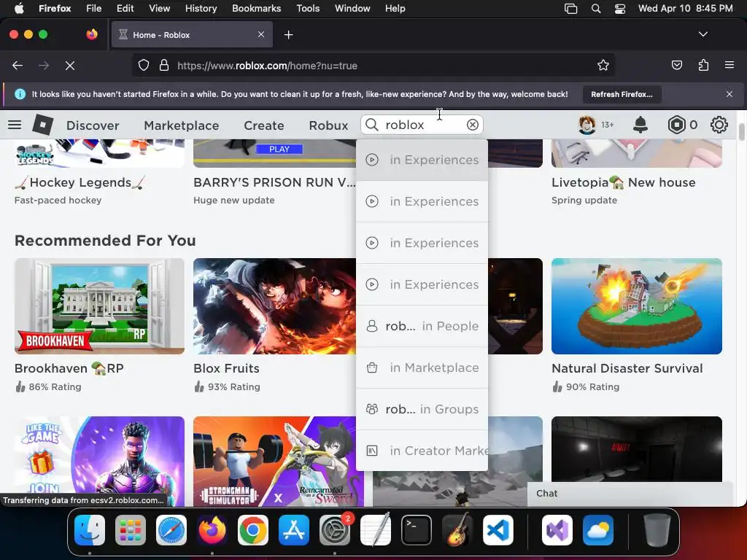Open the Blox Fruits game thumbnail
The width and height of the screenshot is (747, 560).
click(274, 306)
